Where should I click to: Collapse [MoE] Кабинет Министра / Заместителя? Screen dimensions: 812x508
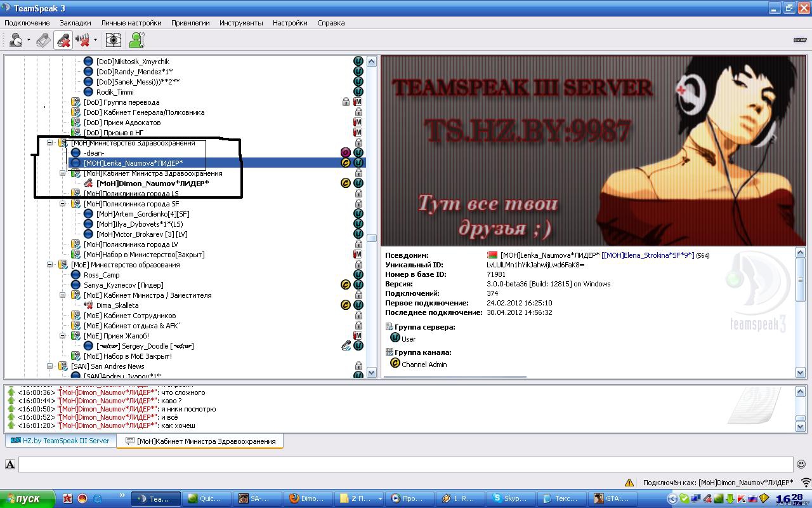tap(63, 295)
